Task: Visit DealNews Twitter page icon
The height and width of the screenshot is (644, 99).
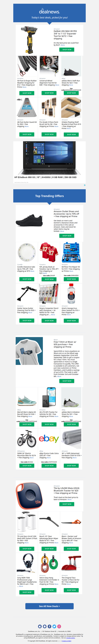Action: 54,626
